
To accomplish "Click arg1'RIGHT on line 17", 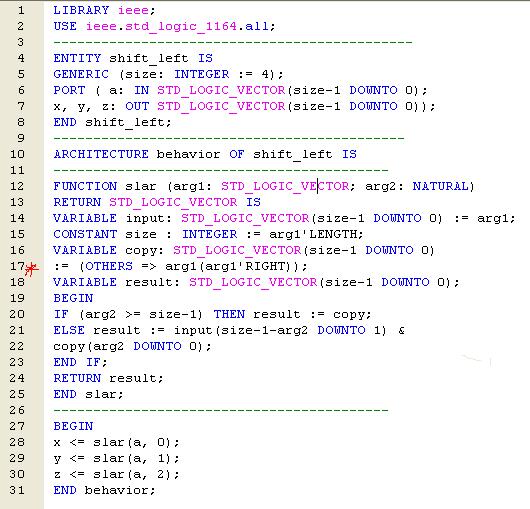I will tap(246, 266).
